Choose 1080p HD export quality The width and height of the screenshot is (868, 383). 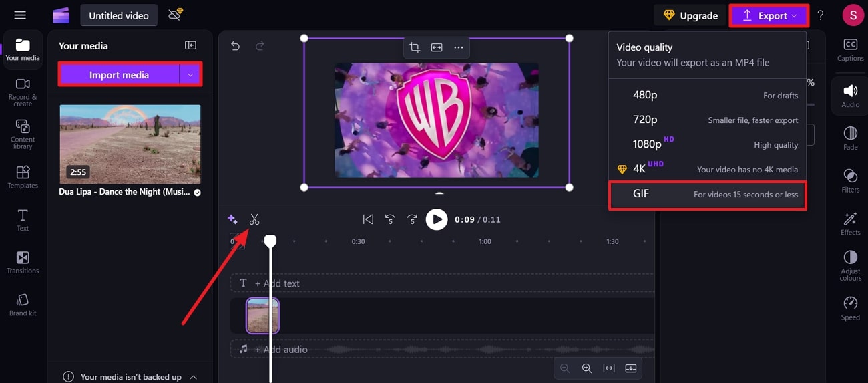click(708, 144)
